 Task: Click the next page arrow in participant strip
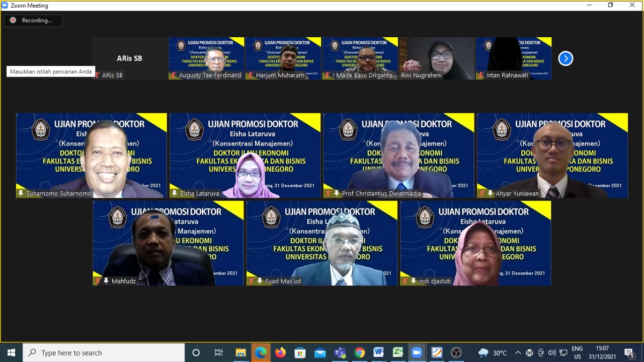tap(566, 58)
